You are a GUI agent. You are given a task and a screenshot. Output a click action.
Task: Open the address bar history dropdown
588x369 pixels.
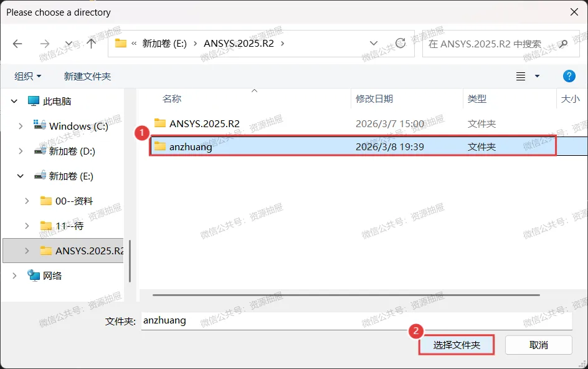[374, 43]
